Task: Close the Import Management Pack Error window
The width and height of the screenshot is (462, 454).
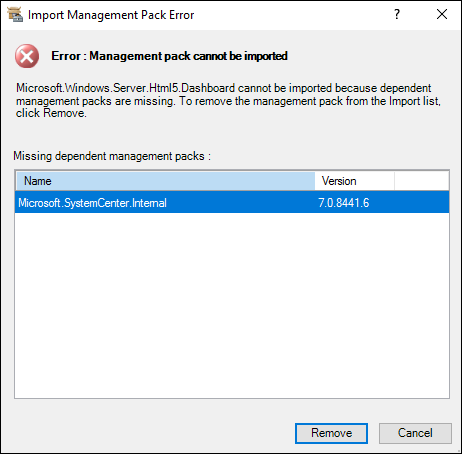Action: pyautogui.click(x=442, y=14)
